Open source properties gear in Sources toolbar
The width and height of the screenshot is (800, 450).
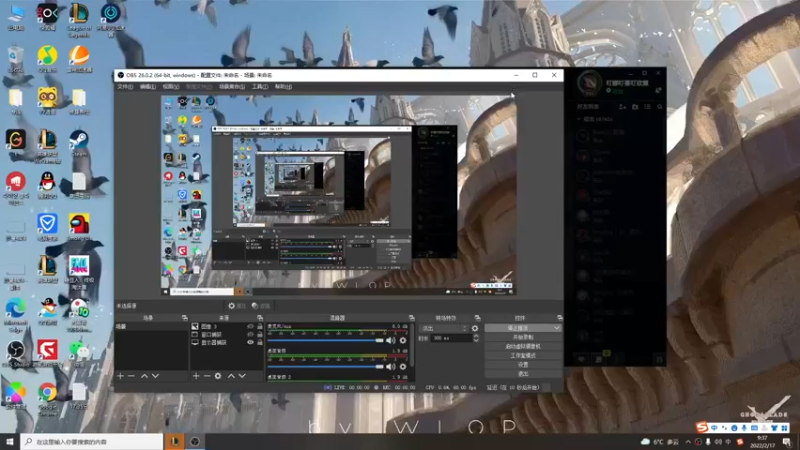pyautogui.click(x=218, y=376)
